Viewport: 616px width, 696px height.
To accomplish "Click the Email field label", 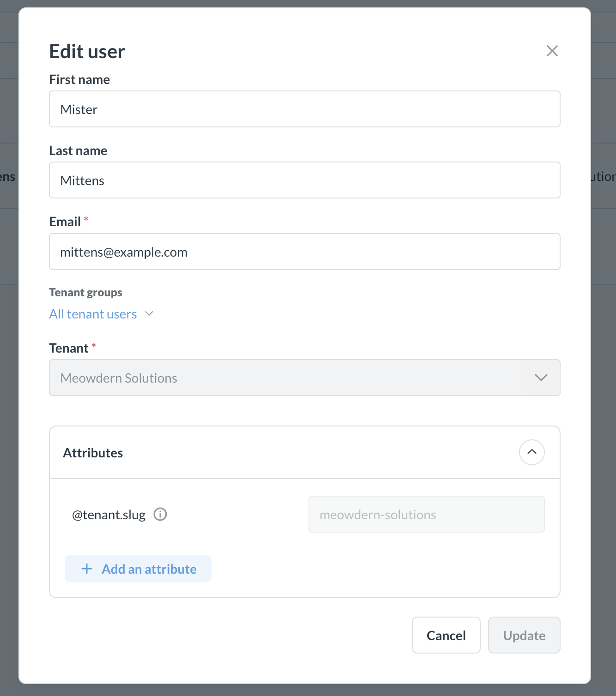I will (65, 222).
